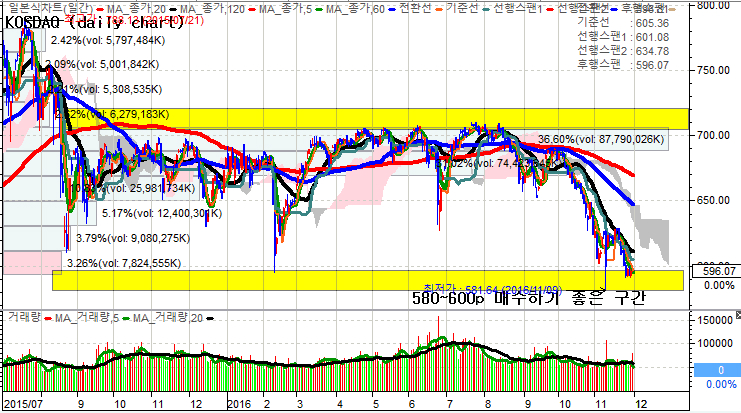741x413 pixels.
Task: Click the 36.60% volume profile label
Action: (x=600, y=139)
